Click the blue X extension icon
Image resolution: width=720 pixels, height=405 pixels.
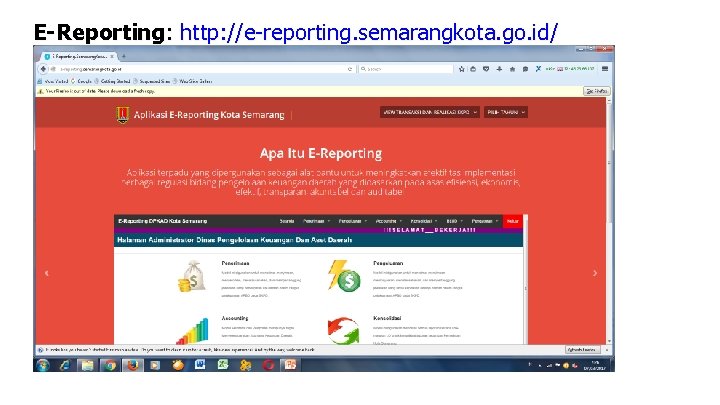tap(538, 69)
